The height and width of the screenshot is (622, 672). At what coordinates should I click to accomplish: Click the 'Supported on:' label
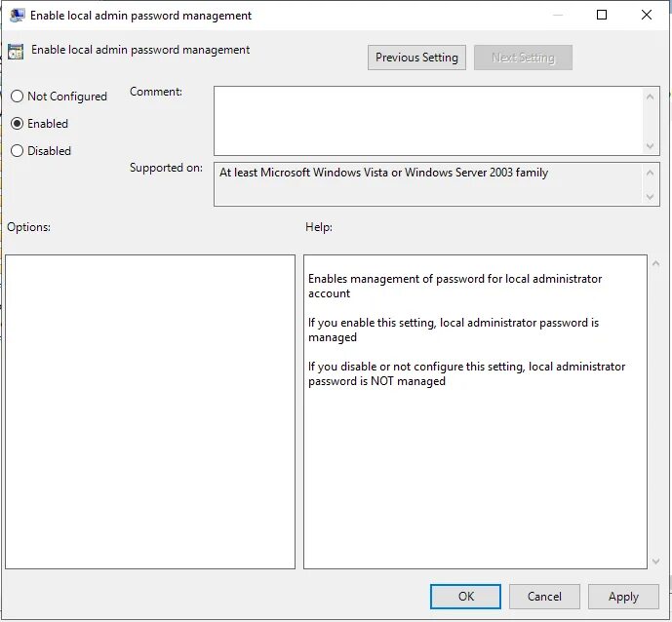pyautogui.click(x=166, y=168)
